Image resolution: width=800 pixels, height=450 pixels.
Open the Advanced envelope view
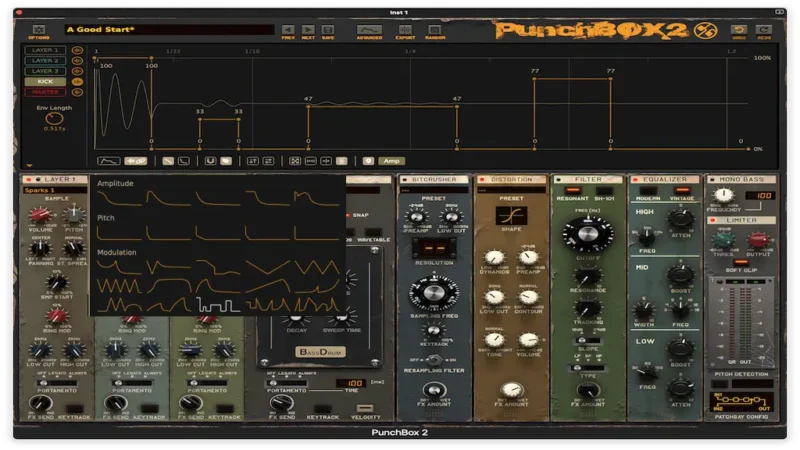click(x=369, y=30)
